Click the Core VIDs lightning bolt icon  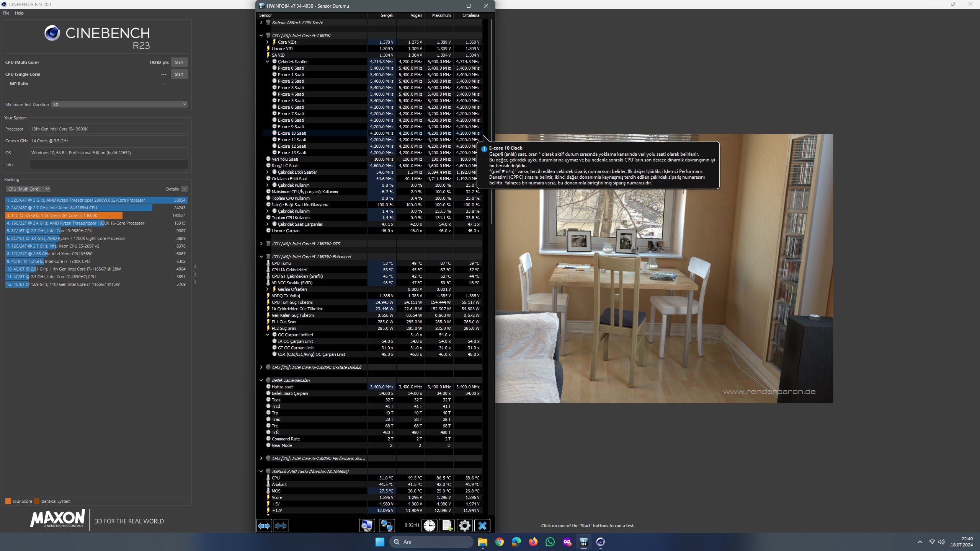point(274,42)
